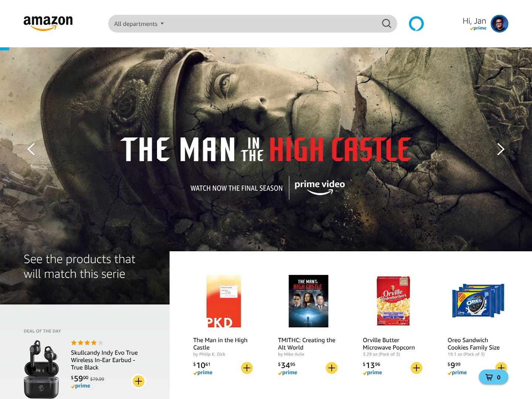The image size is (532, 399).
Task: Click the blue carousel progress indicator
Action: 4,48
